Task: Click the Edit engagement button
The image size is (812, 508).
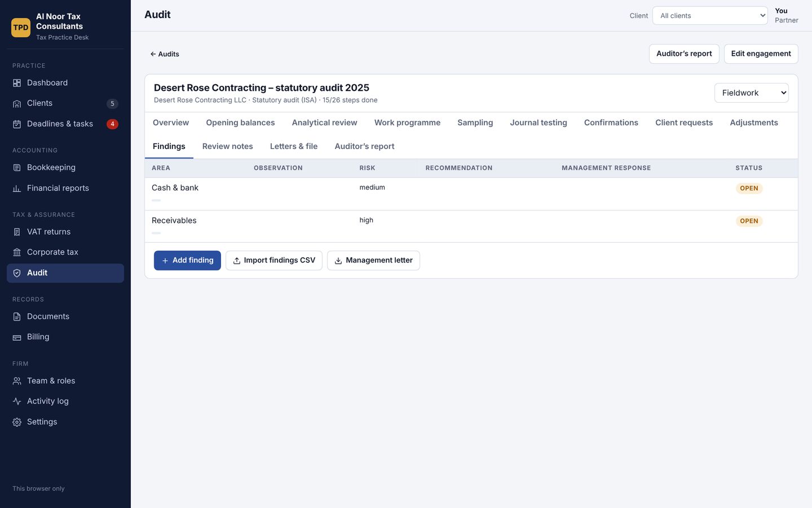Action: pyautogui.click(x=761, y=54)
